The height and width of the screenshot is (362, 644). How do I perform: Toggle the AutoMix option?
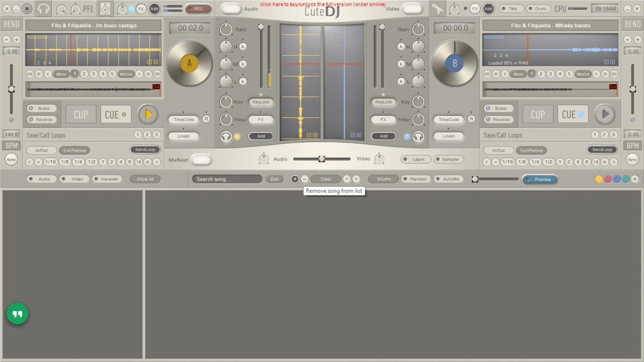449,179
